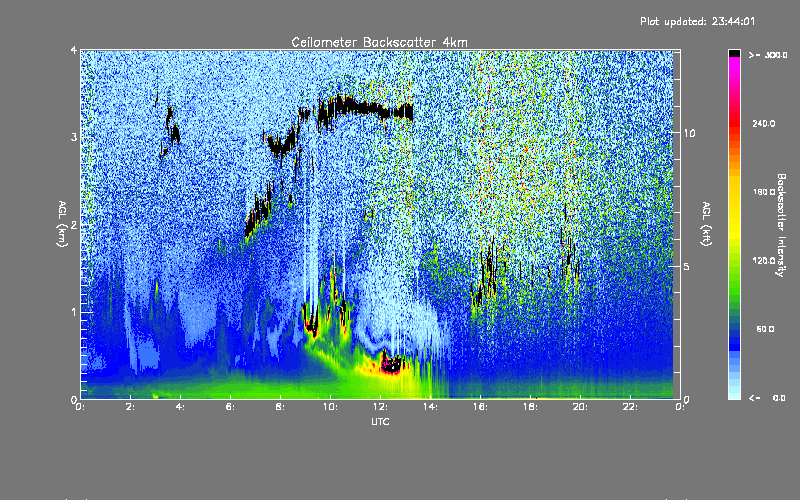The height and width of the screenshot is (500, 800).
Task: Click the "3" tick on AGL (km) axis
Action: point(74,137)
